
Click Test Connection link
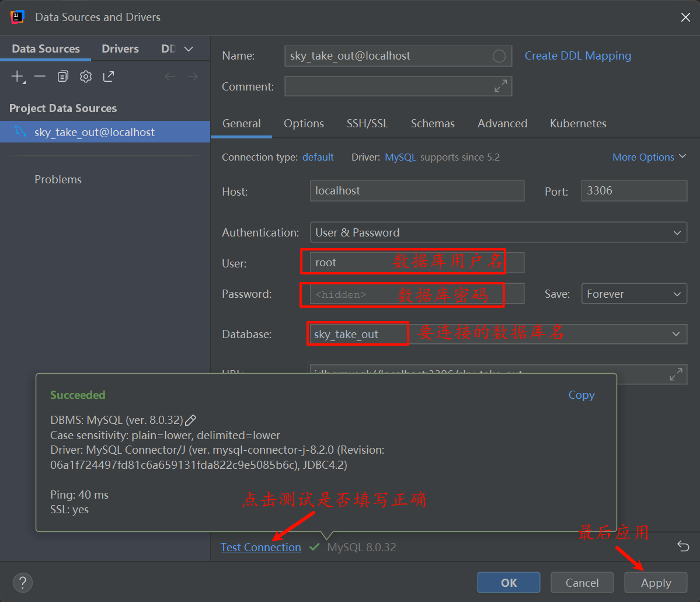pyautogui.click(x=260, y=547)
